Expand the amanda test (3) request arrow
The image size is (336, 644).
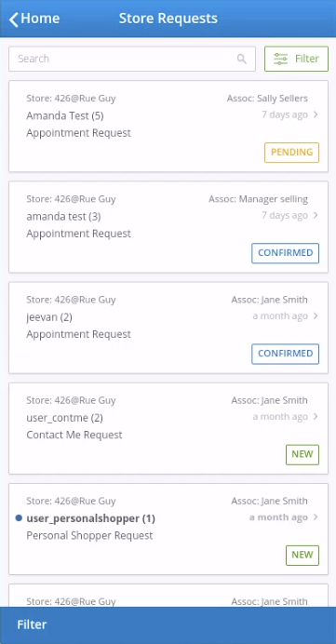(316, 215)
